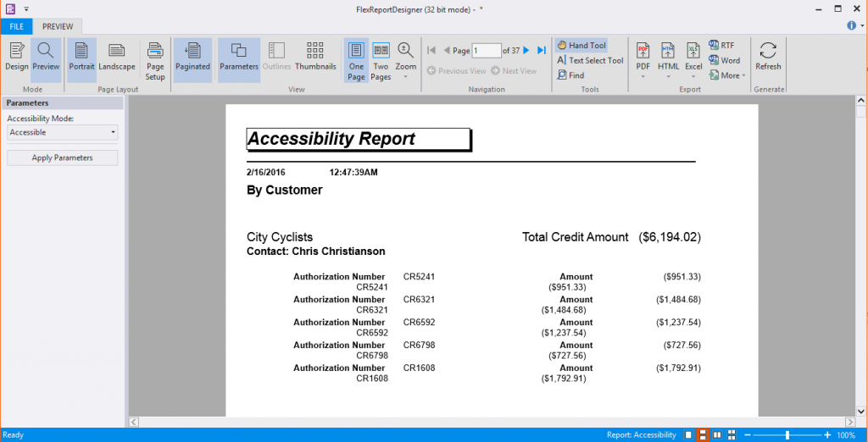
Task: Click zoom out minus button
Action: pyautogui.click(x=747, y=435)
